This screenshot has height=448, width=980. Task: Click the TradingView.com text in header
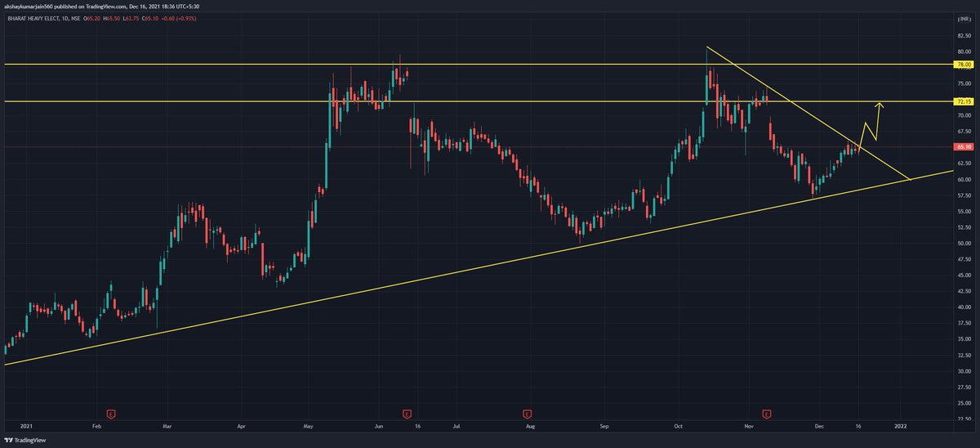[x=105, y=7]
